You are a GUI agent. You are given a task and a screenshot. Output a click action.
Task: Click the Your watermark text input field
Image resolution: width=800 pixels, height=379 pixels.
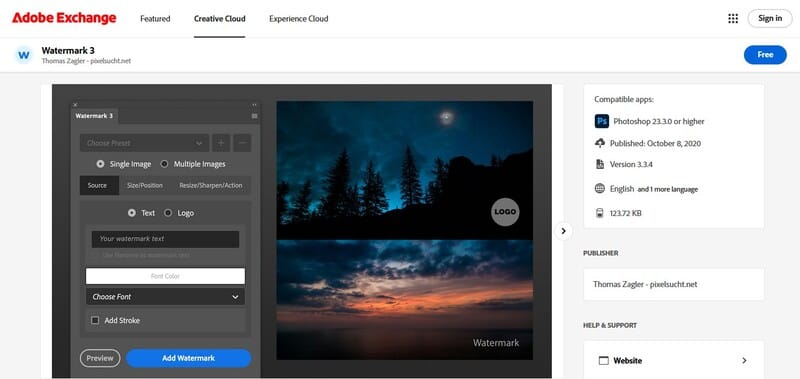pyautogui.click(x=165, y=239)
